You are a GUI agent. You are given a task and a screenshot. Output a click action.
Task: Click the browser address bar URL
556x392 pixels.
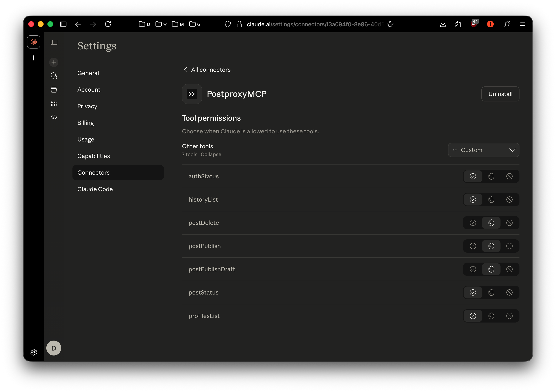(314, 24)
